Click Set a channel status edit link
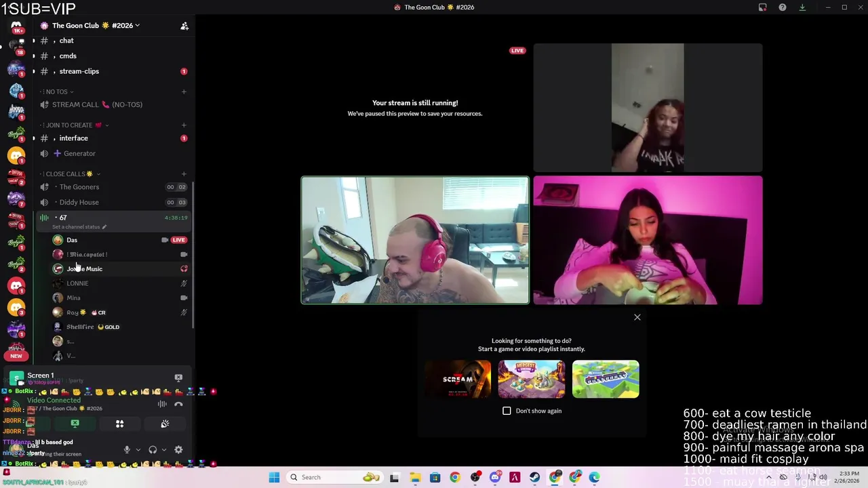868x488 pixels. tap(79, 227)
